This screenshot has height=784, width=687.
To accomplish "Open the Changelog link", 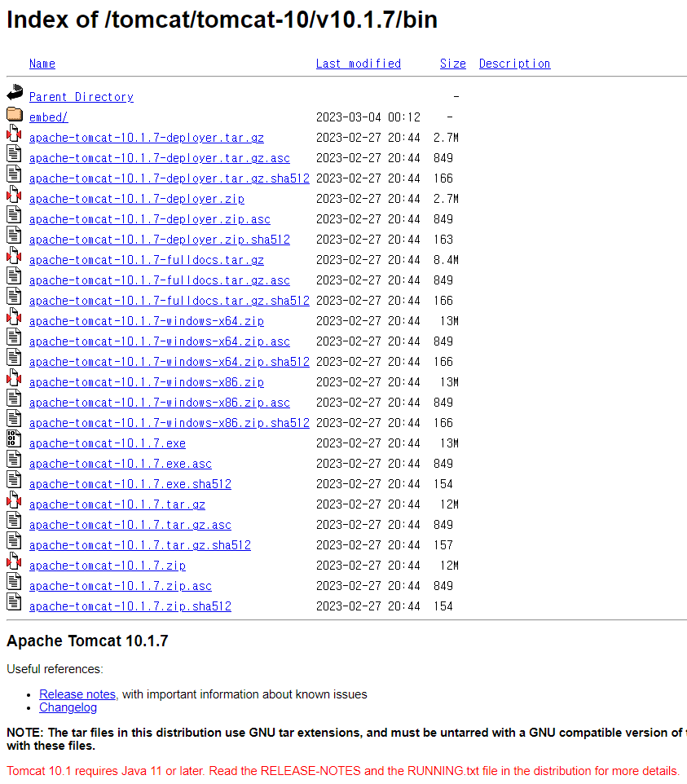I will pyautogui.click(x=68, y=707).
